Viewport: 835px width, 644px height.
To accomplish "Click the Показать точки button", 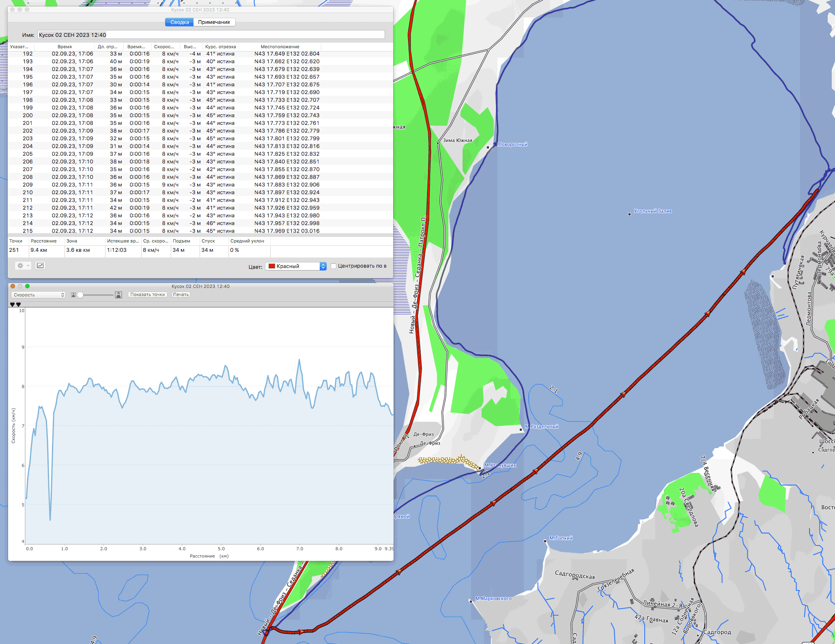I will click(x=147, y=295).
